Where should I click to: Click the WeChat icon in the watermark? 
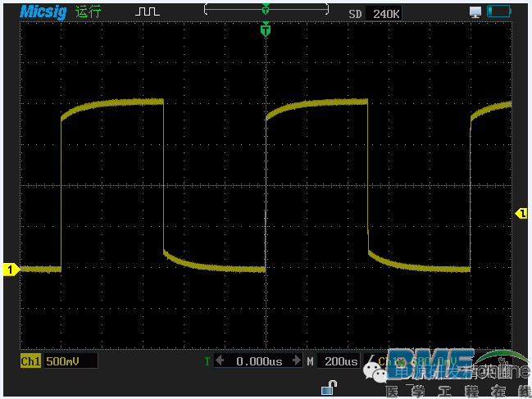pyautogui.click(x=380, y=374)
